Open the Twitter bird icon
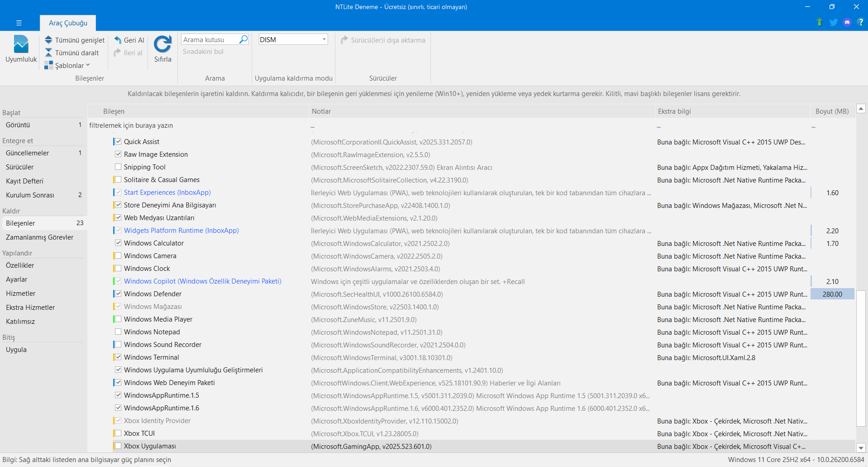The height and width of the screenshot is (467, 868). click(833, 22)
